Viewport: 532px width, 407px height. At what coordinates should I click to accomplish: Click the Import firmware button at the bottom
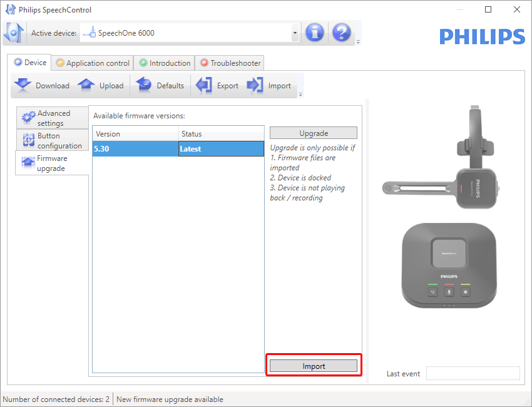click(314, 366)
